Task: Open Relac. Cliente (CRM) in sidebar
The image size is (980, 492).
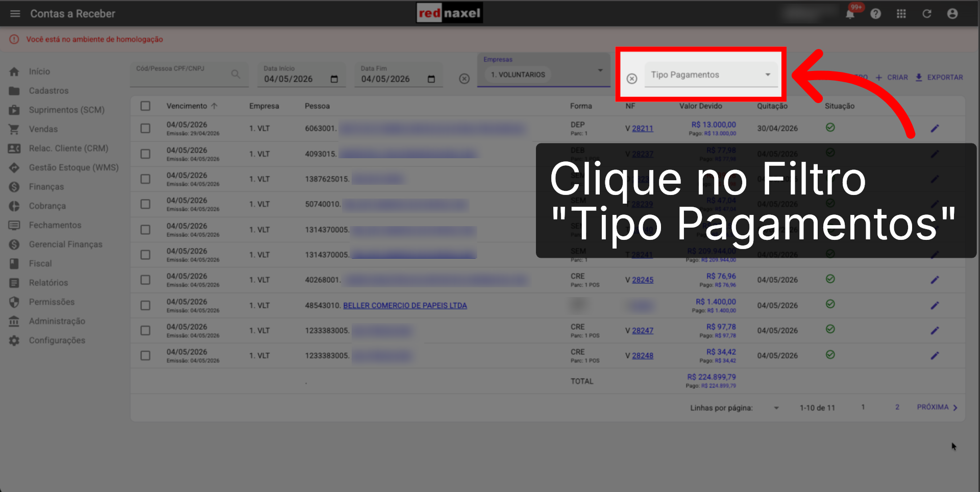Action: pos(68,149)
